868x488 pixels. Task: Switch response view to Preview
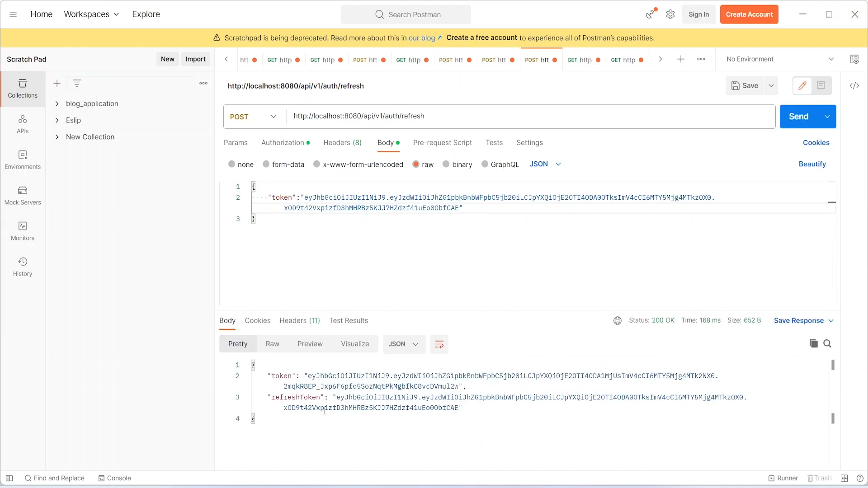coord(310,344)
